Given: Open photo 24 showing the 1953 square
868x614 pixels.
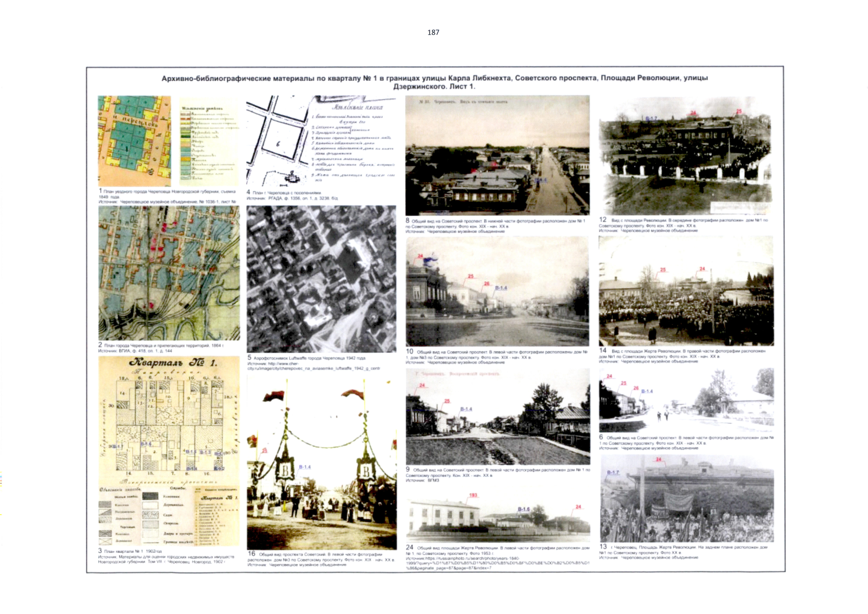Looking at the screenshot, I should click(497, 517).
